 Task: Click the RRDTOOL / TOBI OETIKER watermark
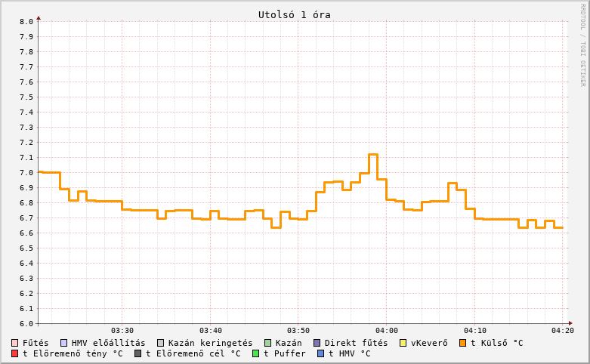[x=582, y=45]
